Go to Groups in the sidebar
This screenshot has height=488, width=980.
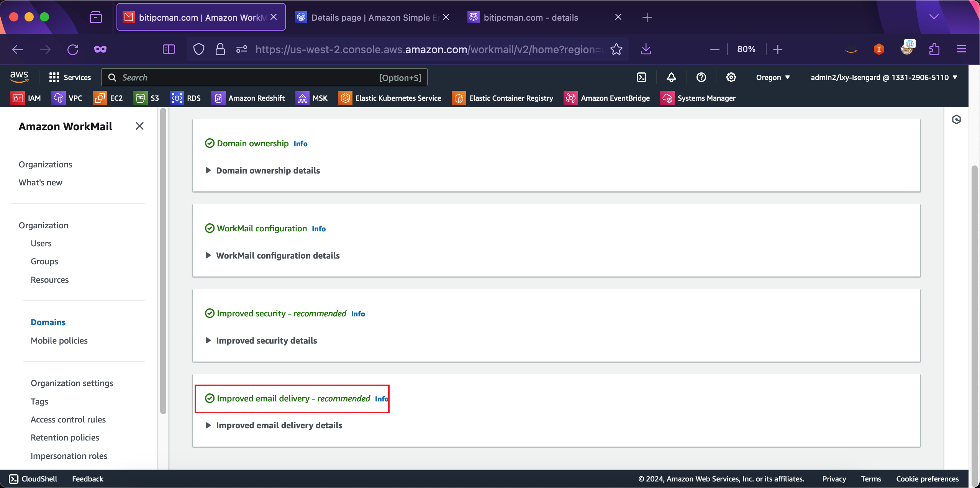(x=44, y=261)
